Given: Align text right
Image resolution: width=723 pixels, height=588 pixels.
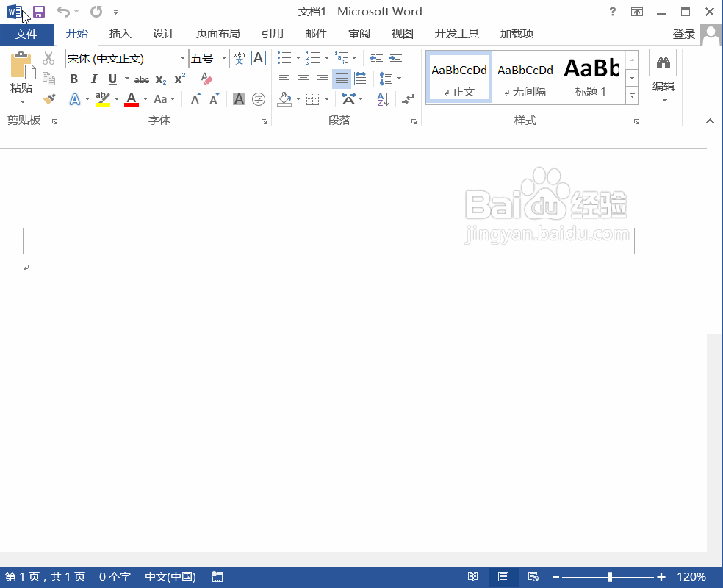Looking at the screenshot, I should [323, 79].
